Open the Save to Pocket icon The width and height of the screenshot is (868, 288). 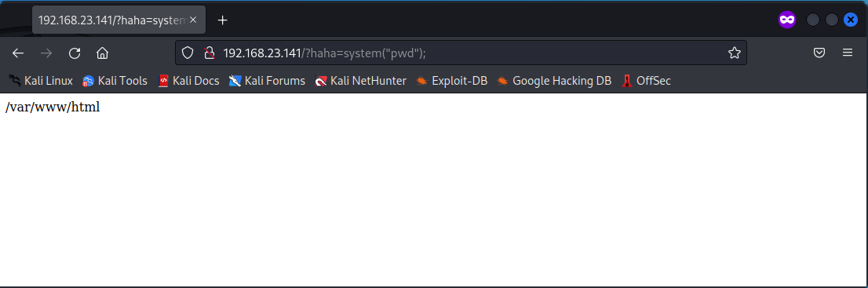pyautogui.click(x=819, y=53)
